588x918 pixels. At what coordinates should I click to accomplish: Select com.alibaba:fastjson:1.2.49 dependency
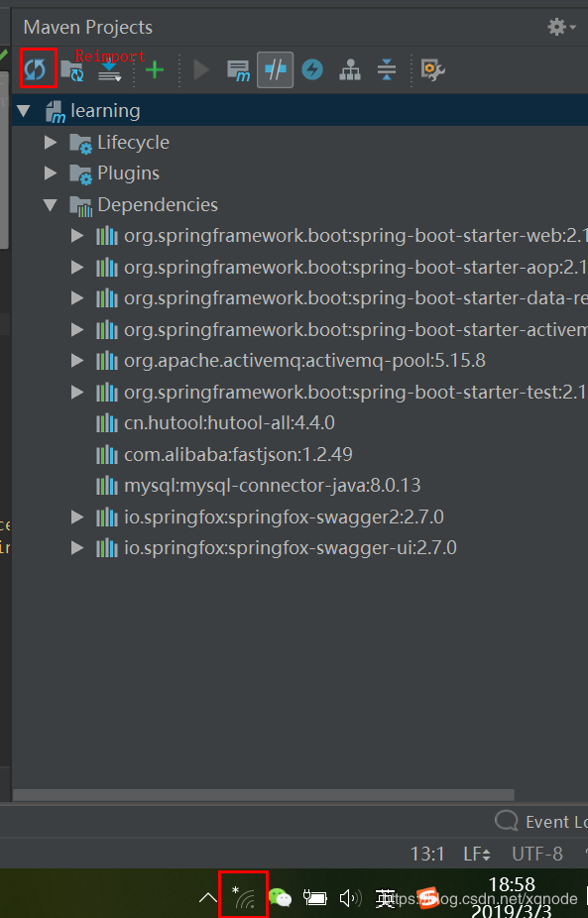coord(238,454)
